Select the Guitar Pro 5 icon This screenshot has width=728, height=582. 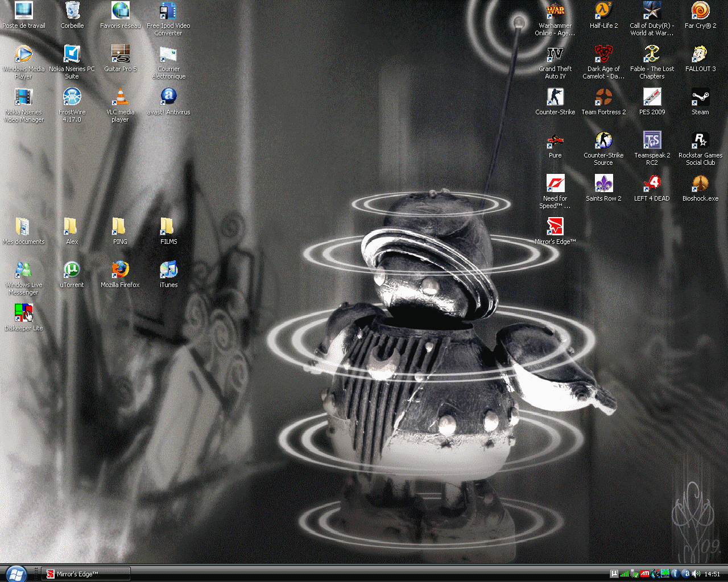pos(120,55)
